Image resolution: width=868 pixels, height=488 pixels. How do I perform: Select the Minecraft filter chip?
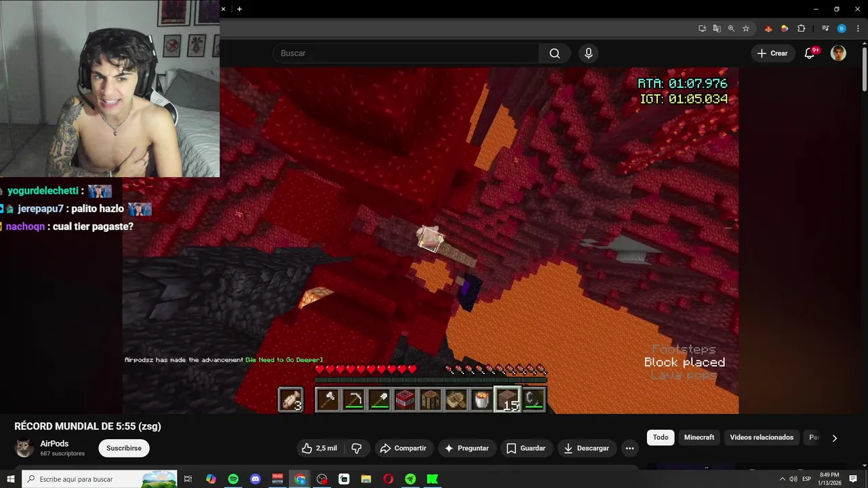click(699, 437)
